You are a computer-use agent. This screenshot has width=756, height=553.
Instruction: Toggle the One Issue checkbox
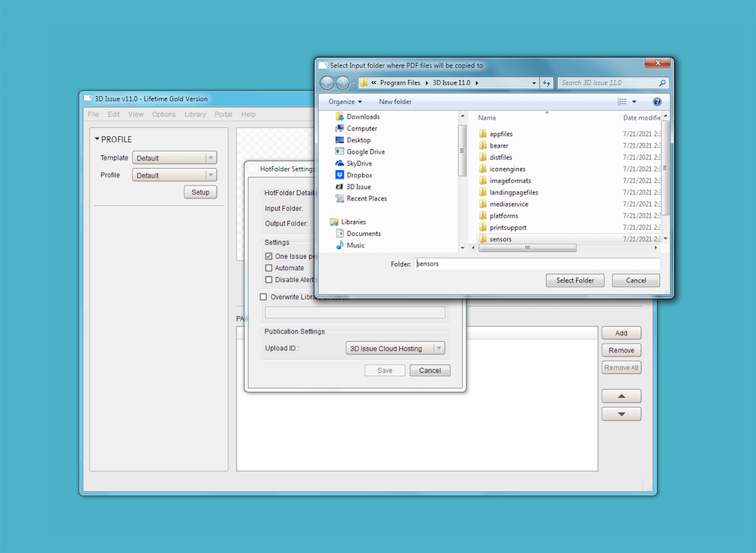(268, 256)
